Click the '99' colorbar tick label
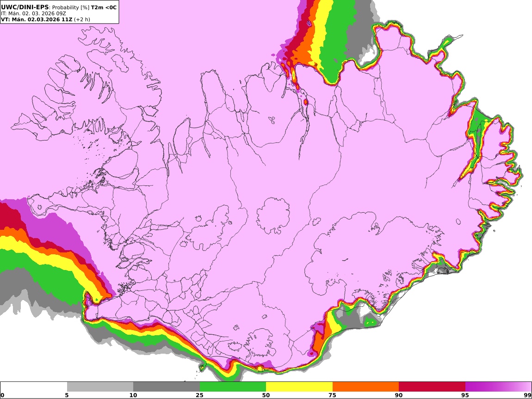This screenshot has height=399, width=532. click(527, 395)
